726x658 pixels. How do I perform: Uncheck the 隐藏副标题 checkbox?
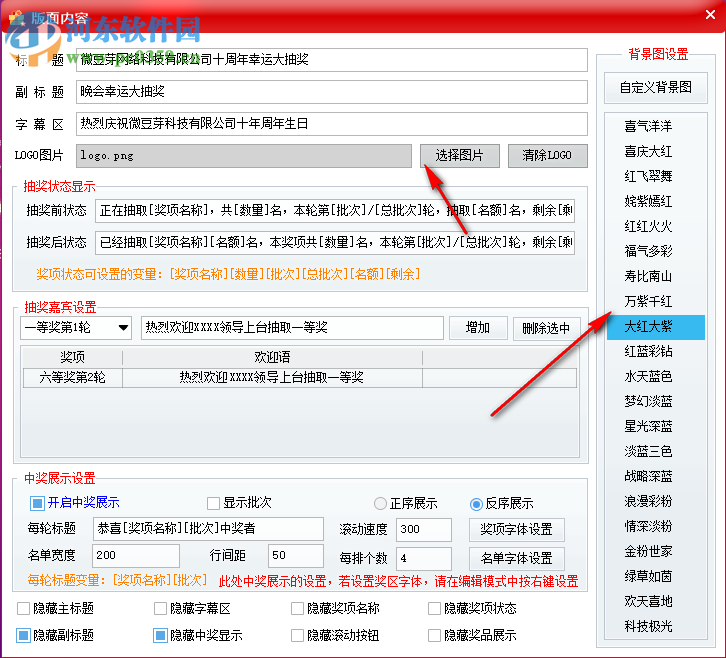23,635
